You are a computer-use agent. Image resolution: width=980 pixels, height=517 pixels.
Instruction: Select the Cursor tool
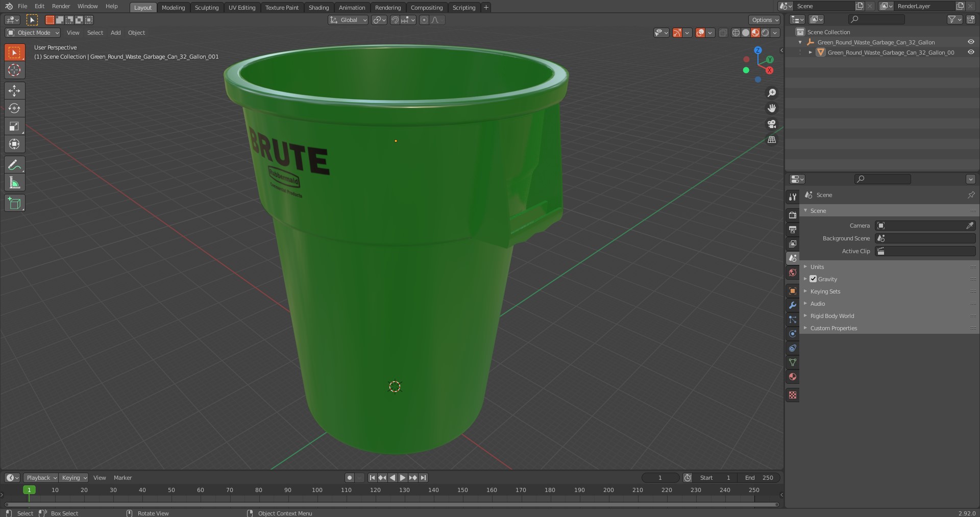click(x=14, y=70)
